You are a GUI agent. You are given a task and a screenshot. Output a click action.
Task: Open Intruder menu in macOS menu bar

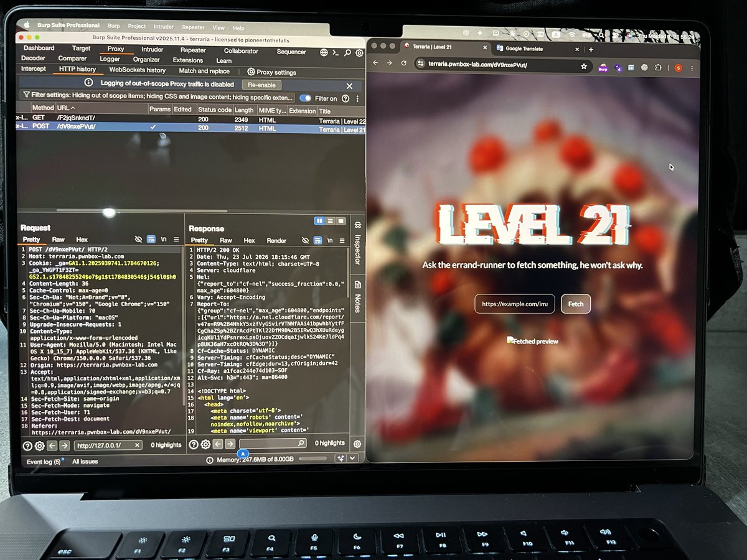[x=164, y=27]
